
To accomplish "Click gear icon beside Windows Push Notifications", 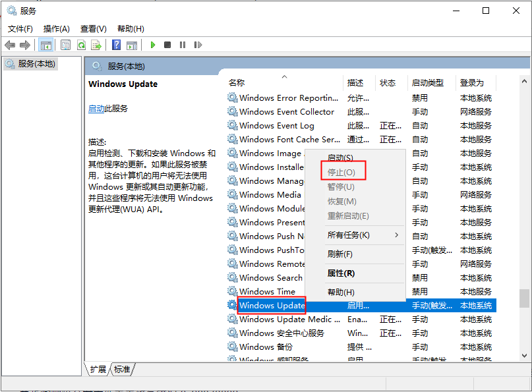I will [233, 236].
